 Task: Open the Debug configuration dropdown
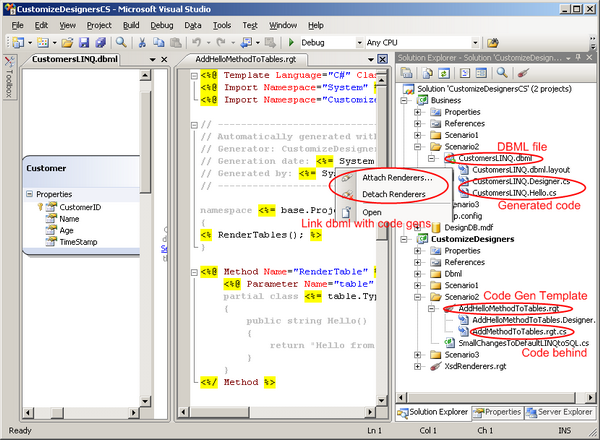click(x=359, y=42)
